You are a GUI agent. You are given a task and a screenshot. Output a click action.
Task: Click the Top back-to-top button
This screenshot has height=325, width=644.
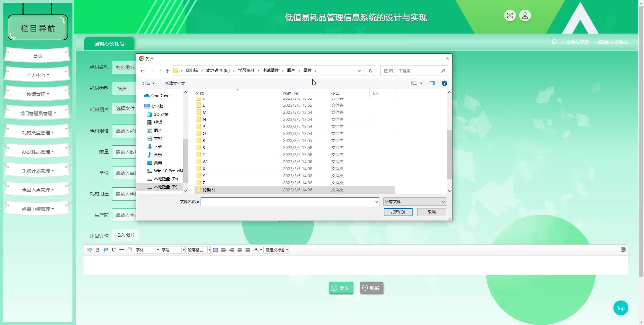coord(621,308)
